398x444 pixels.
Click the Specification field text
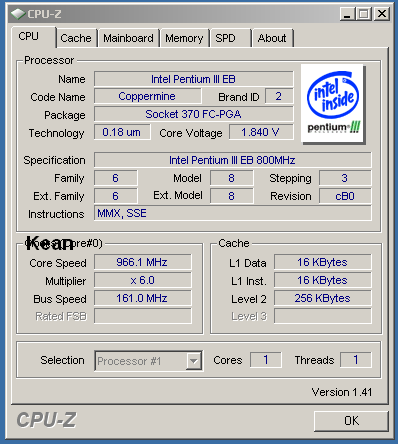(232, 160)
